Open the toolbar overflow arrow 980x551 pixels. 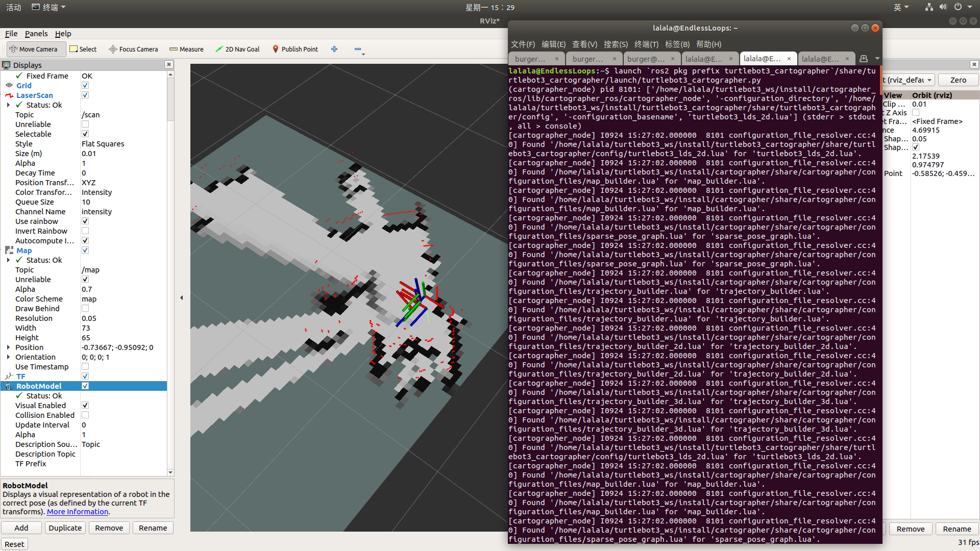363,54
